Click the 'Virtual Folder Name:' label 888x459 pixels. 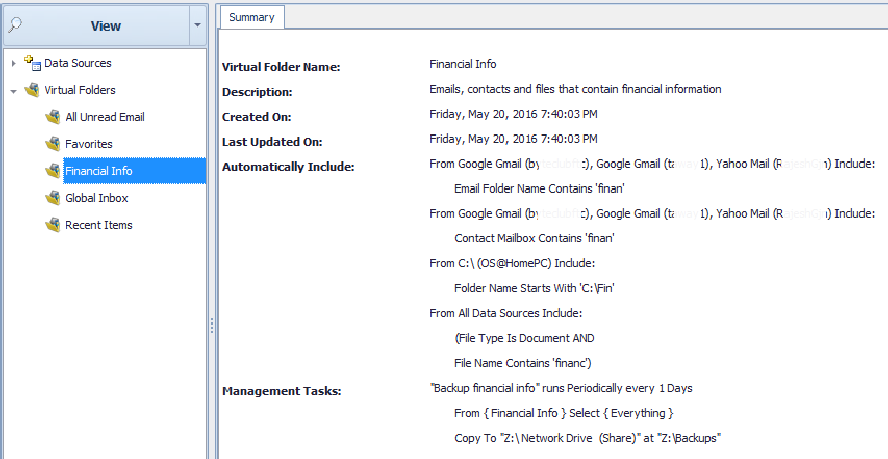pos(281,67)
